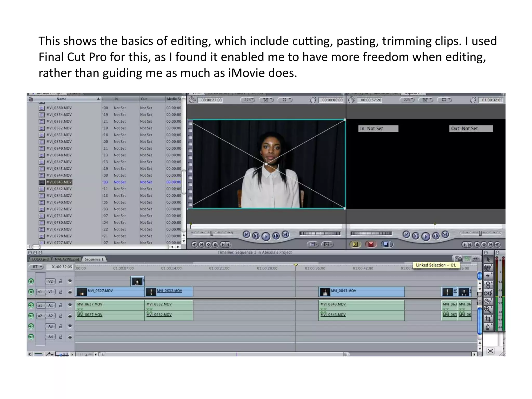This screenshot has height=399, width=532.
Task: Switch to the LOGO.psd timeline tab
Action: (x=40, y=259)
